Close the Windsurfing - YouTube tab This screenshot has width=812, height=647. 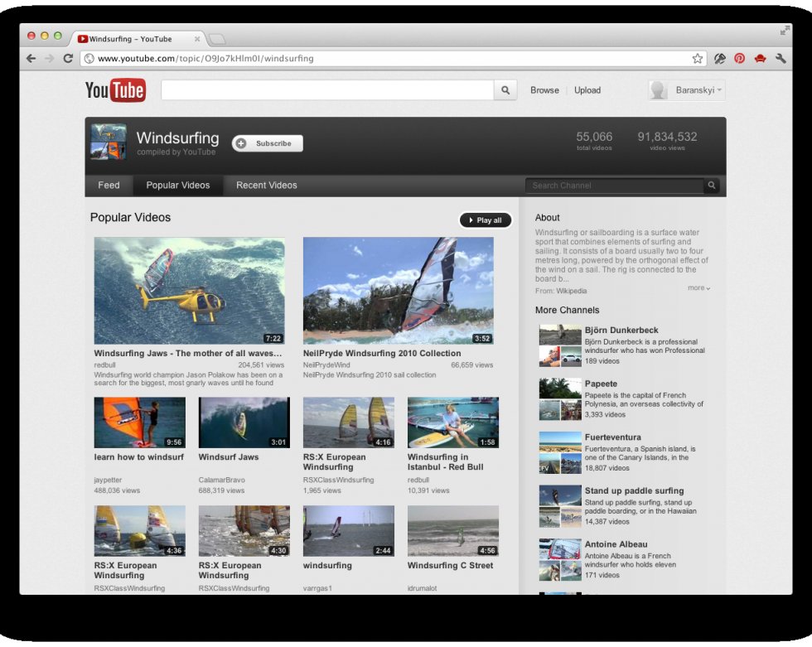tap(197, 39)
